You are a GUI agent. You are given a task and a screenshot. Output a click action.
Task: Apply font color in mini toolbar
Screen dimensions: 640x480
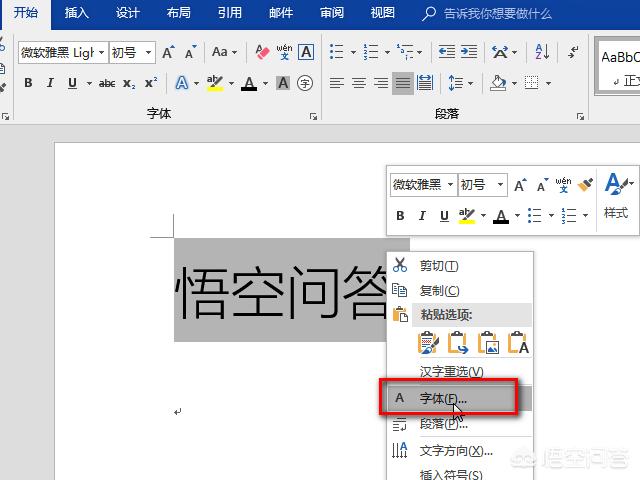tap(501, 216)
